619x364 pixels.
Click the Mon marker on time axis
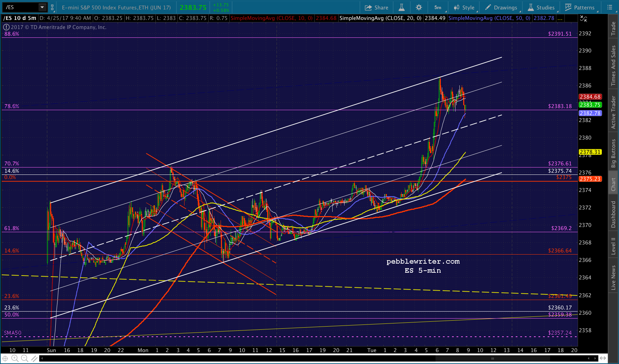(143, 350)
